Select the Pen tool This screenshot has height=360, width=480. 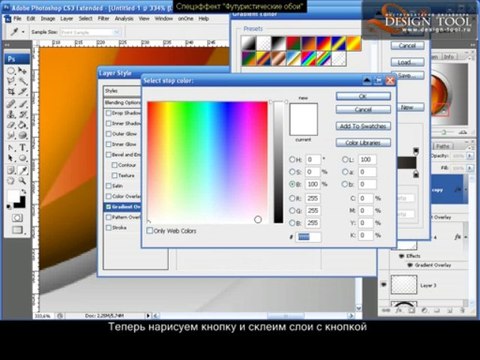(11, 147)
